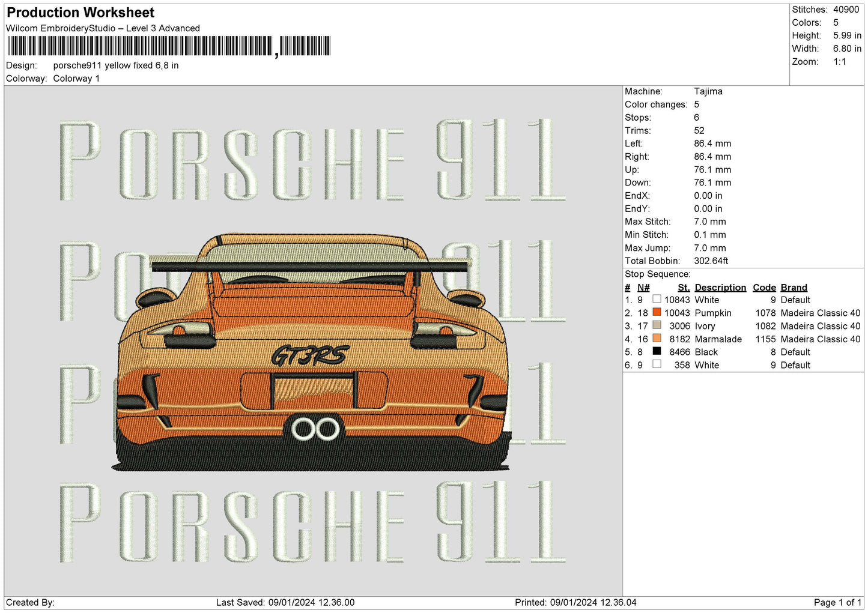Click the Stitches value 40900
868x613 pixels.
click(x=846, y=10)
